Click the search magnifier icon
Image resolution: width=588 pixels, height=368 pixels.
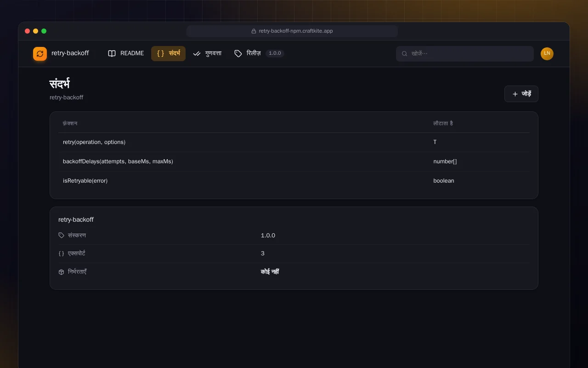coord(405,53)
